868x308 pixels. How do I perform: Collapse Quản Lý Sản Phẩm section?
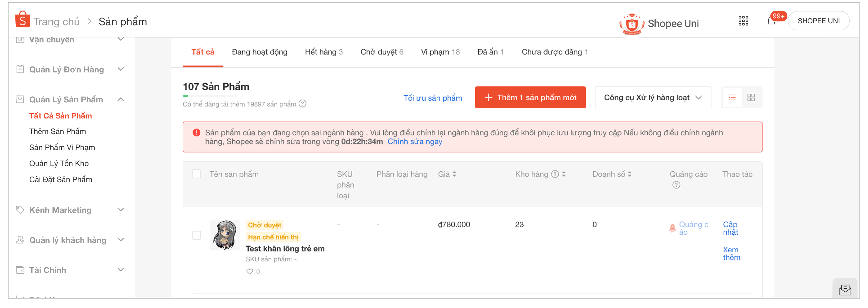coord(121,100)
